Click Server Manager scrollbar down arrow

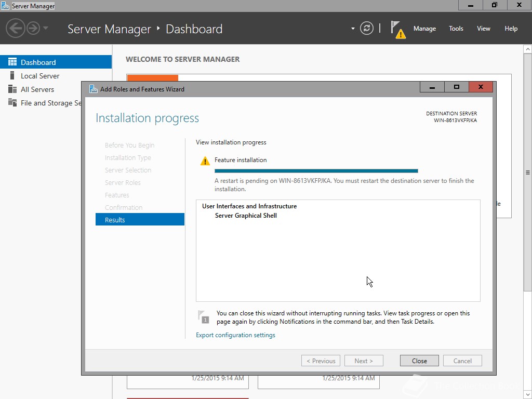point(528,395)
